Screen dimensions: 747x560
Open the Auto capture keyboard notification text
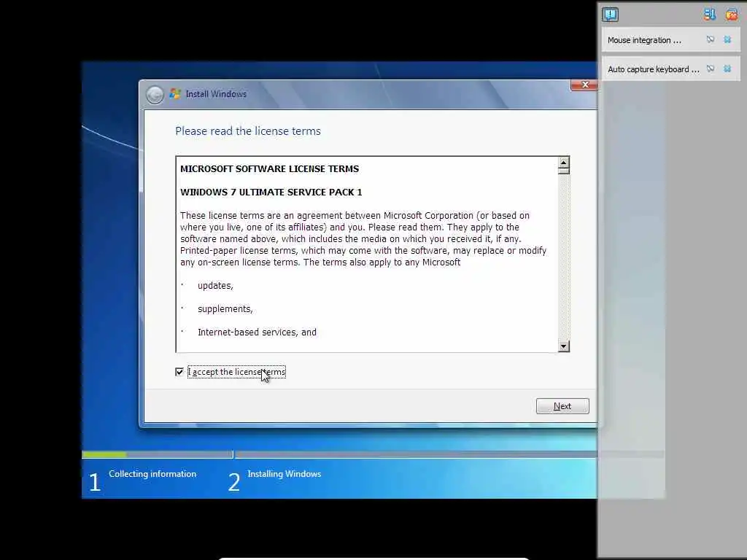click(654, 69)
